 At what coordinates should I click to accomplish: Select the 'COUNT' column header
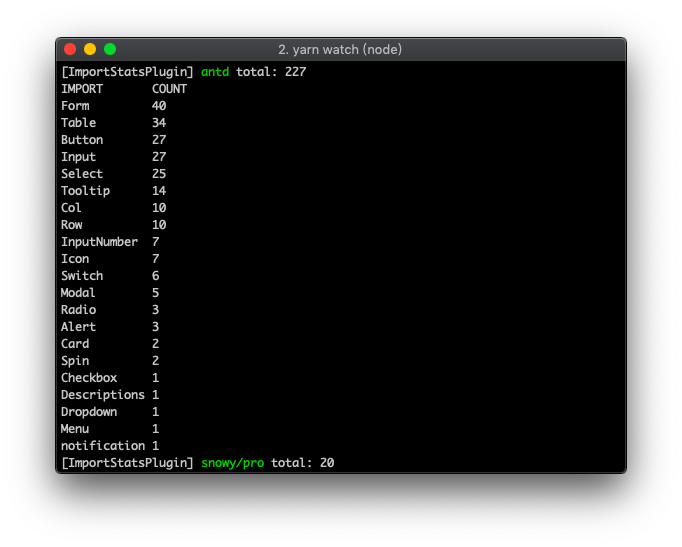(x=169, y=89)
